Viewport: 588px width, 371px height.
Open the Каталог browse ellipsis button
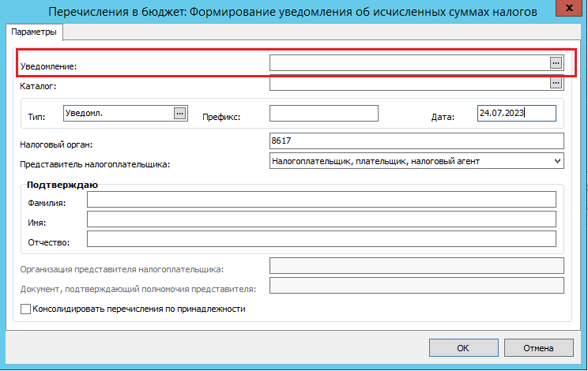[x=556, y=82]
